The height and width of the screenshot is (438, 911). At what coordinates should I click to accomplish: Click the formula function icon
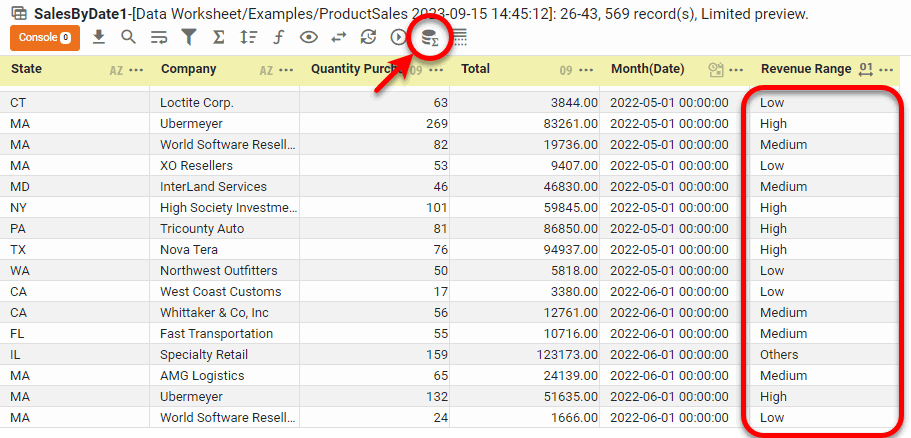pyautogui.click(x=279, y=37)
